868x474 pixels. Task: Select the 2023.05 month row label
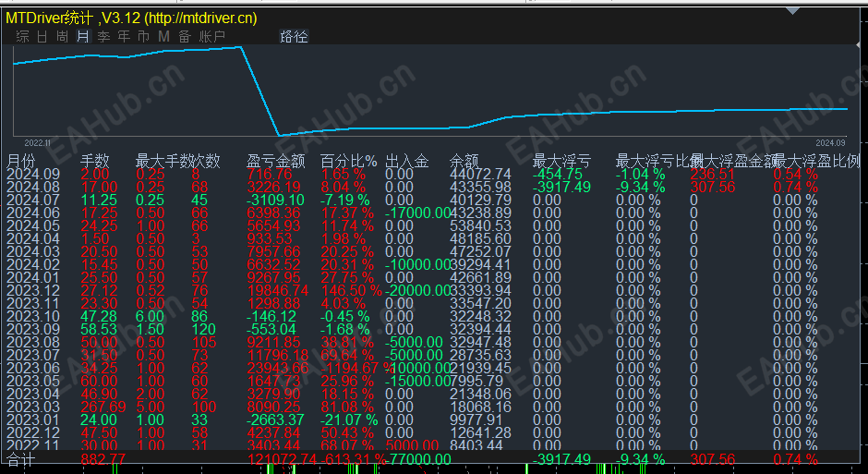[33, 381]
